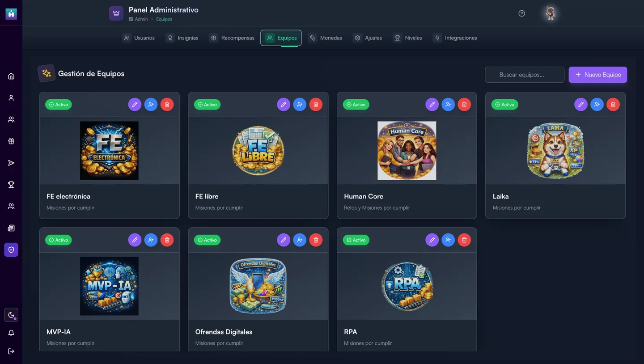
Task: Focus the Buscar equipos search field
Action: point(525,75)
